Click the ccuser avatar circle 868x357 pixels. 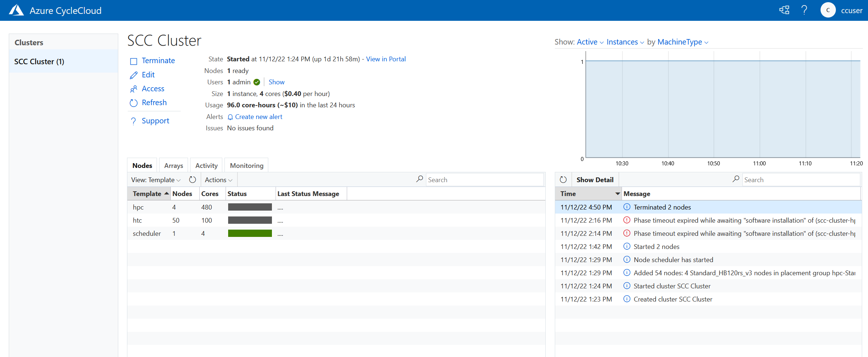point(828,10)
